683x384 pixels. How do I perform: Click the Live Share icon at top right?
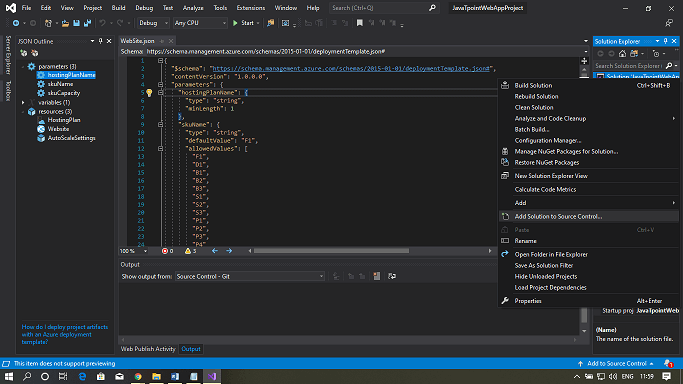pyautogui.click(x=669, y=23)
